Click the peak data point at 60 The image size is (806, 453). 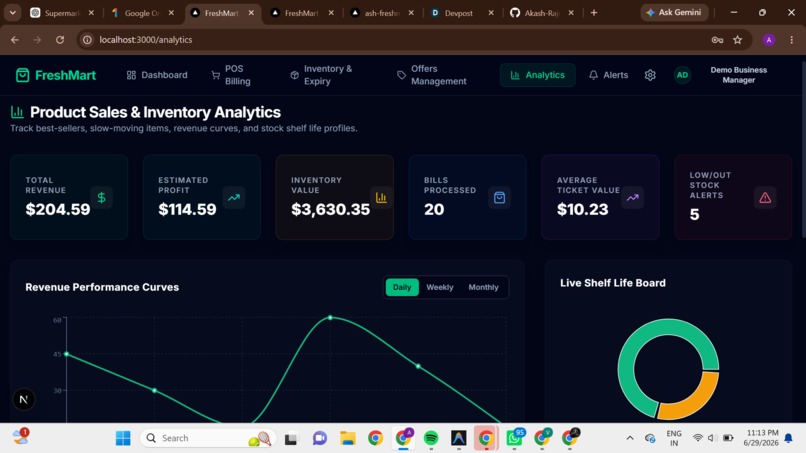(x=330, y=318)
